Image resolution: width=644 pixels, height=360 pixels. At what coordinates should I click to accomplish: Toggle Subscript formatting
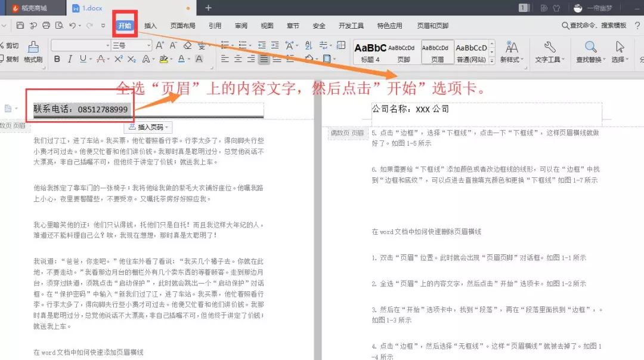point(131,59)
